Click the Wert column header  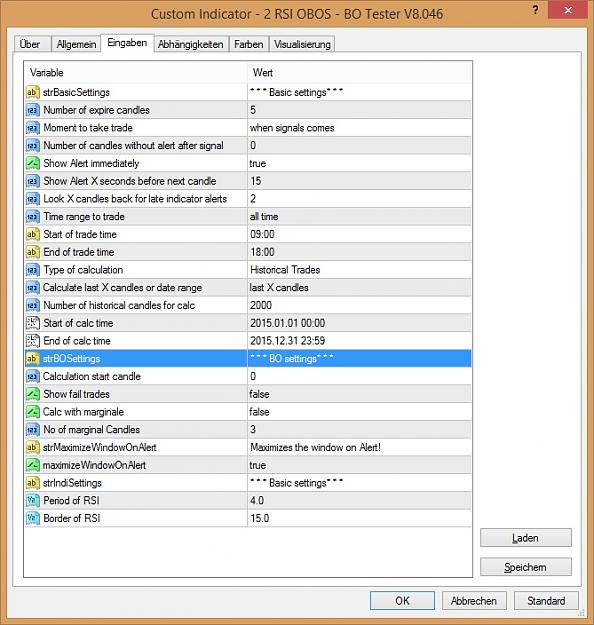pyautogui.click(x=359, y=73)
